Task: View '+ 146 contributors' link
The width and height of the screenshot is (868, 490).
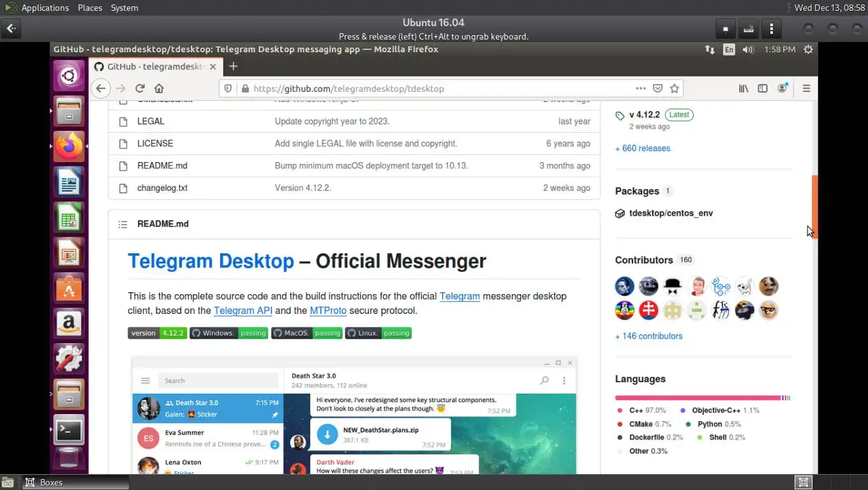Action: pyautogui.click(x=648, y=336)
